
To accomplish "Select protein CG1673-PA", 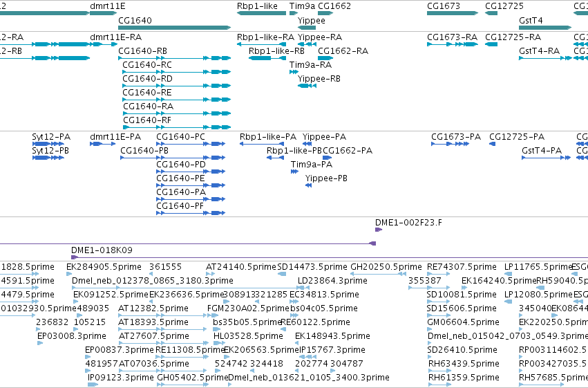I will [450, 144].
